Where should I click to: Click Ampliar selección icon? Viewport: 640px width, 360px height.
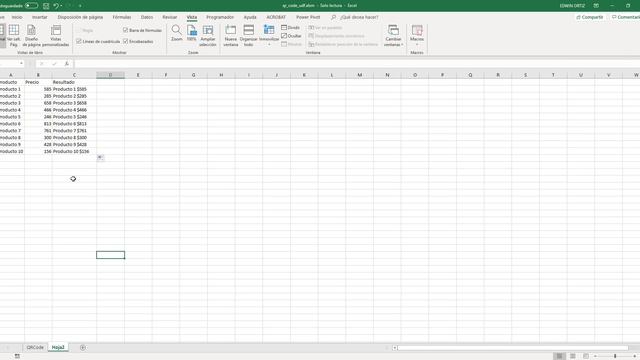[208, 36]
